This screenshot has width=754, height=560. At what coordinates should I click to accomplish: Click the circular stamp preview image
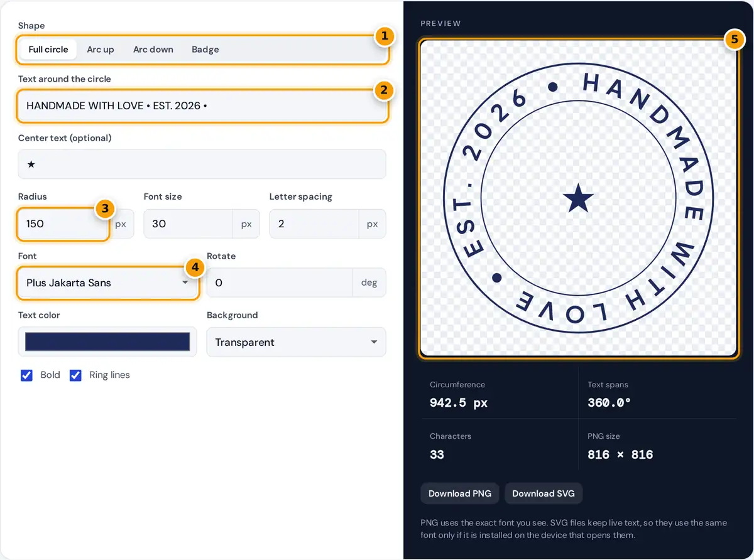pyautogui.click(x=578, y=199)
